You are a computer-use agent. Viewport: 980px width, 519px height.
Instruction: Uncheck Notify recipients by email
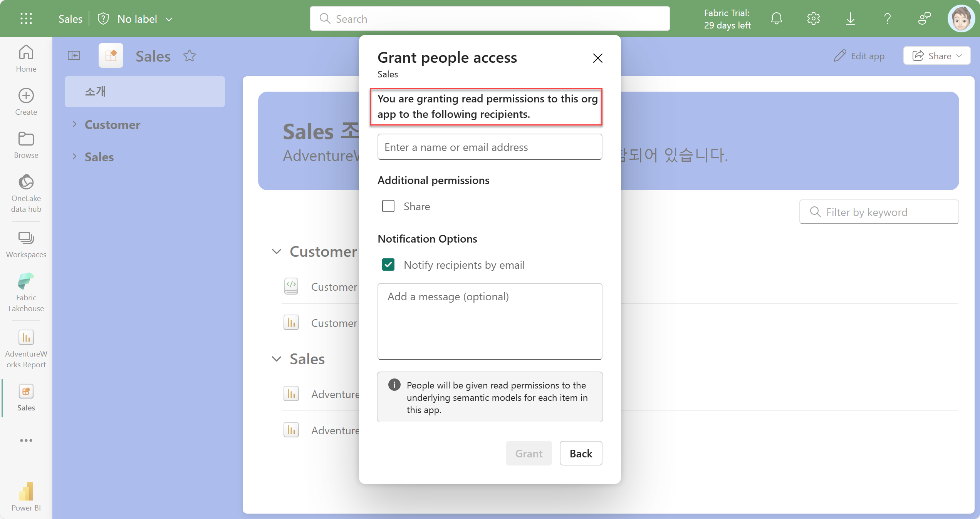point(388,265)
